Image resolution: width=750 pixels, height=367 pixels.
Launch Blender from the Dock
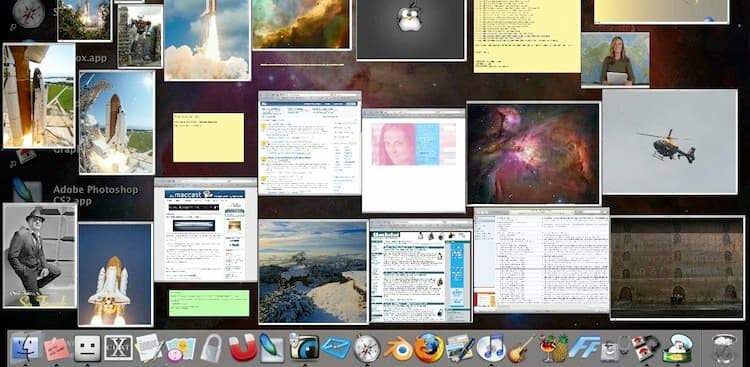(398, 348)
